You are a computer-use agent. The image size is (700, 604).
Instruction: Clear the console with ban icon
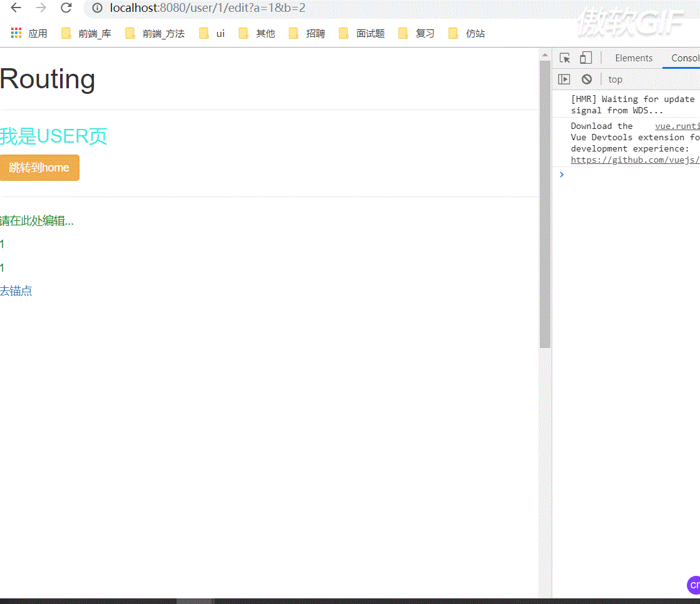tap(587, 79)
